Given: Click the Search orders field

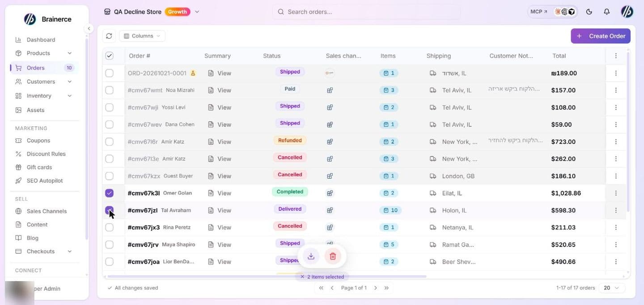Looking at the screenshot, I should [366, 12].
